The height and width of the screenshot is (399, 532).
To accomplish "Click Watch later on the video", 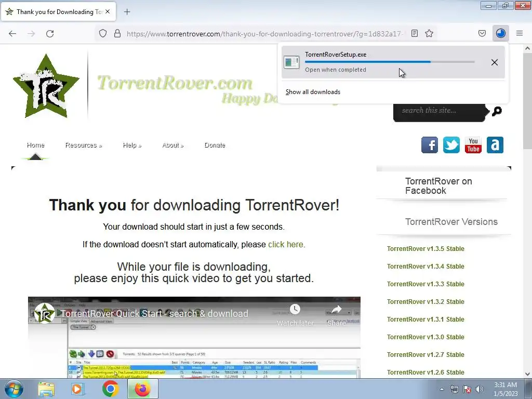I will (295, 315).
